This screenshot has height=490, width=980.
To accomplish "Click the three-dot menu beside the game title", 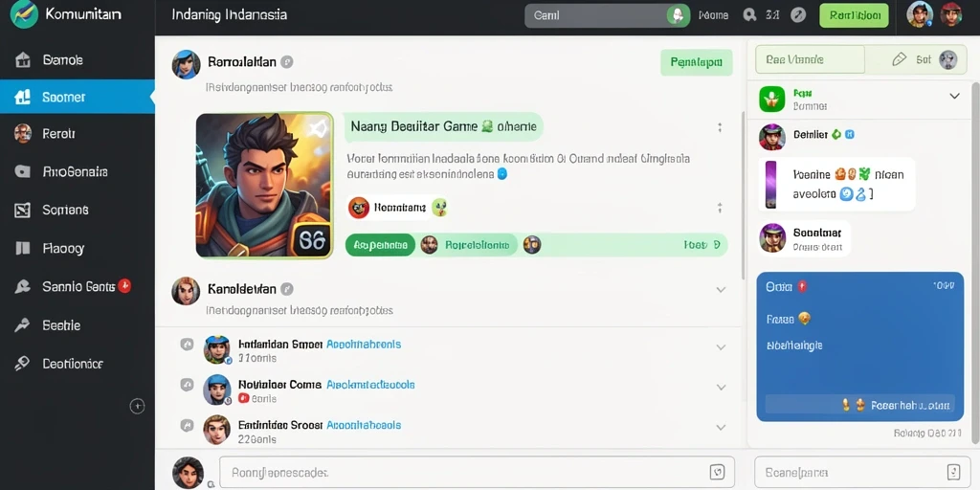I will [x=720, y=127].
